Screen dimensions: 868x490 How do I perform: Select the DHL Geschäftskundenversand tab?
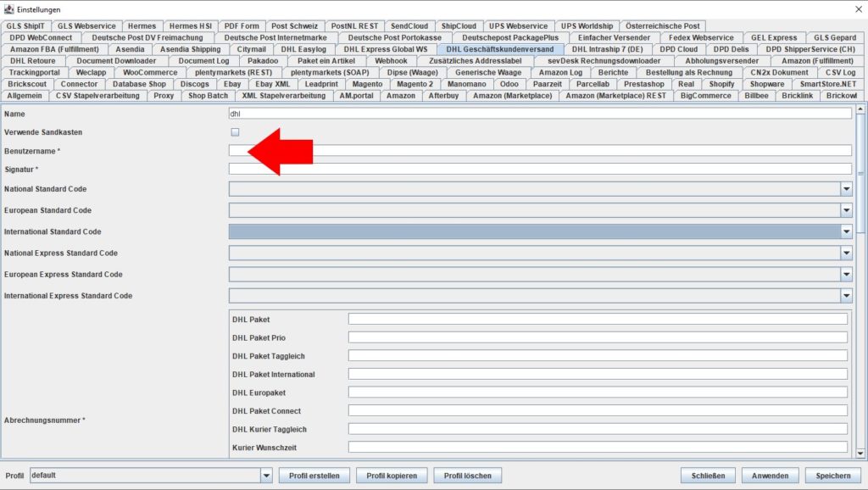click(500, 49)
